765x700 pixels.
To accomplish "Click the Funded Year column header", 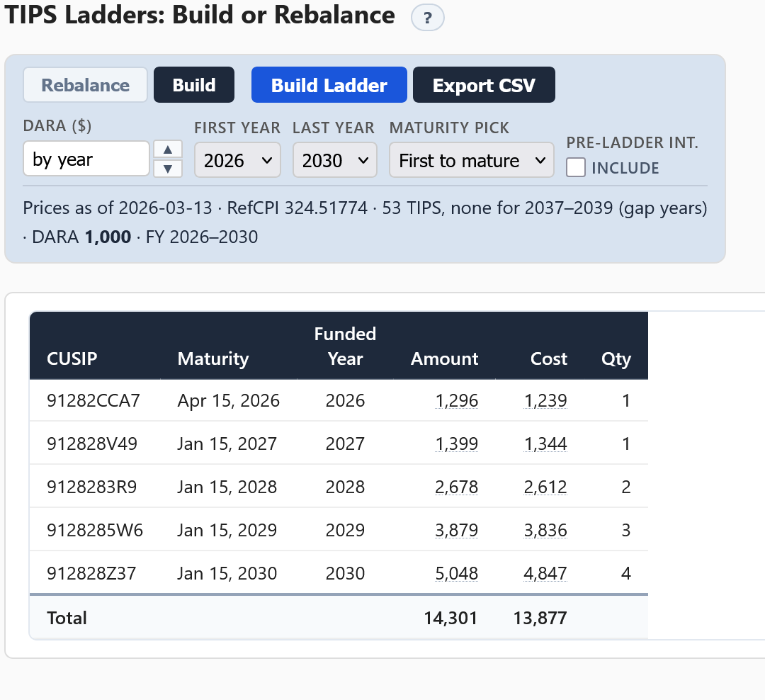I will point(345,346).
